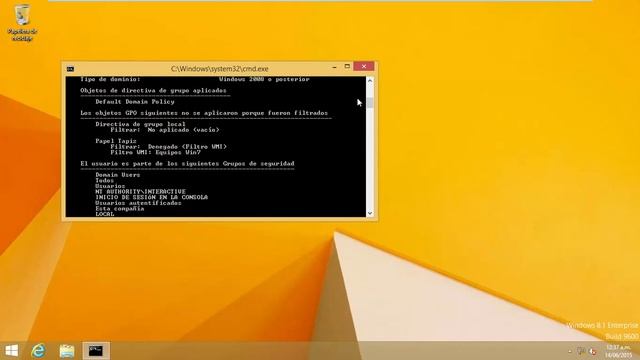Click the 'Usuarios autentificados' line
The image size is (640, 360).
tap(138, 203)
